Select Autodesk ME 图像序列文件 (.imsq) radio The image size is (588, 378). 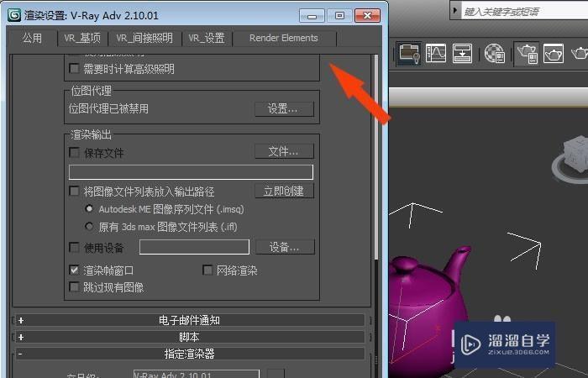coord(89,208)
